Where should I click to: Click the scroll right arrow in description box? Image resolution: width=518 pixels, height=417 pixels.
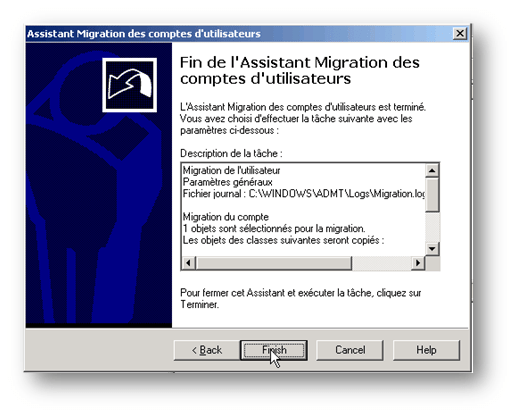418,263
